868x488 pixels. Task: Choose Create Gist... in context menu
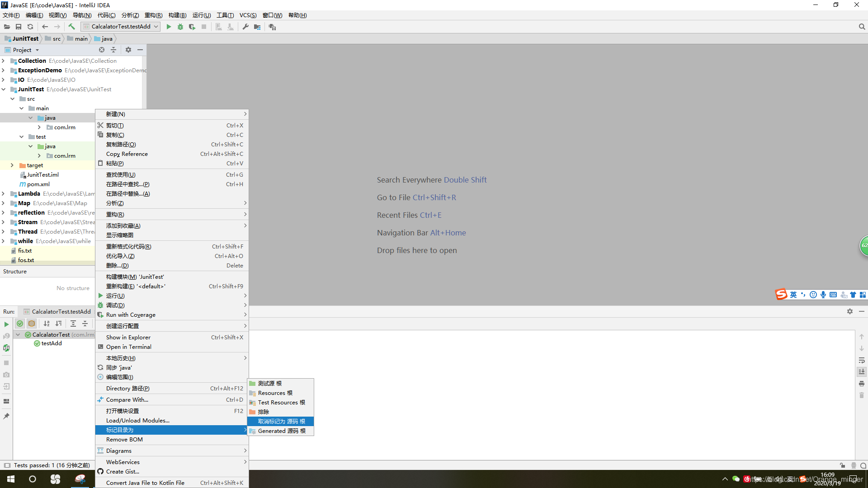(x=172, y=471)
